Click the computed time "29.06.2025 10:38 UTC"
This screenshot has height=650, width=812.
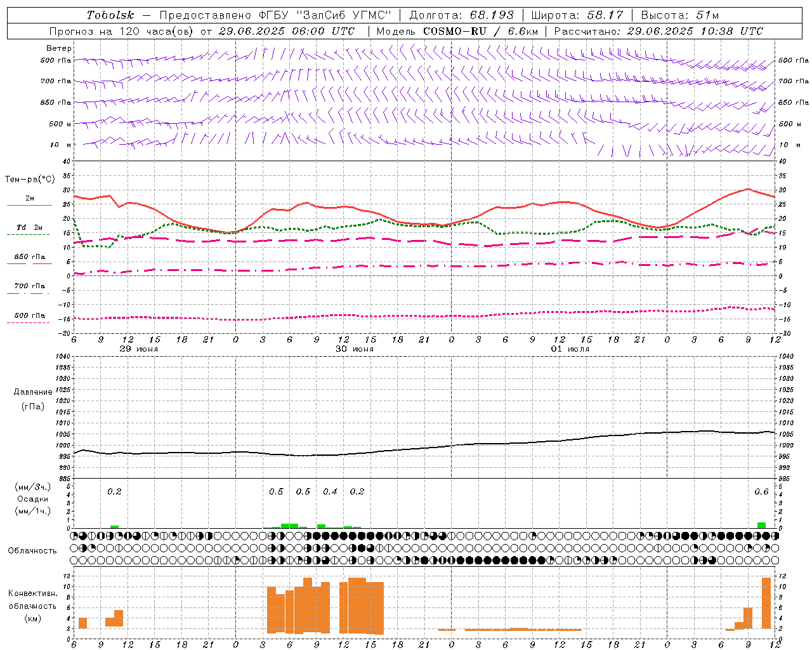[695, 31]
